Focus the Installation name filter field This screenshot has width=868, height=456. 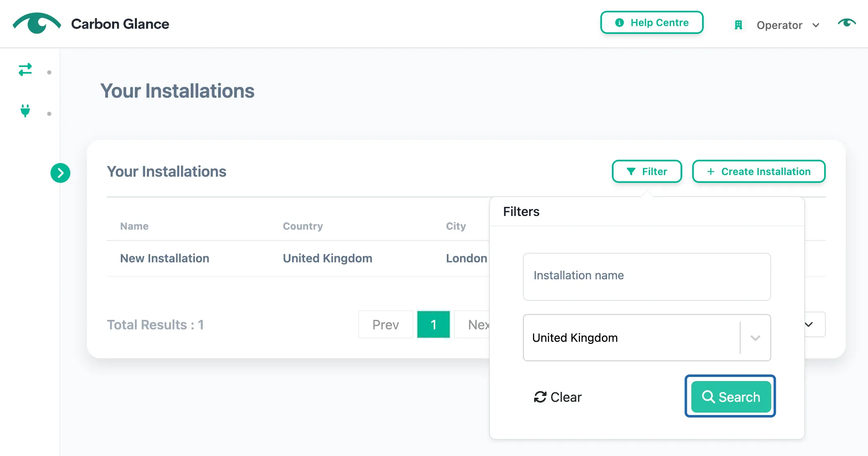pyautogui.click(x=647, y=277)
